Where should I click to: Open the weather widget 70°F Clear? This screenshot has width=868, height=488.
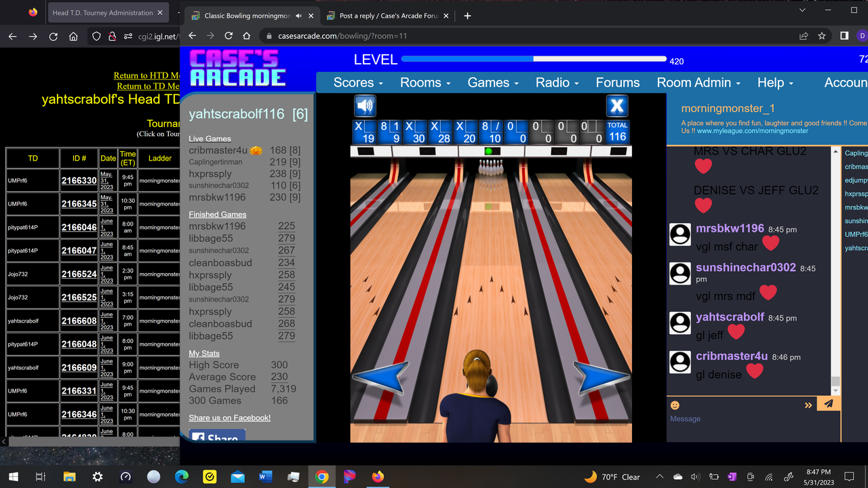[x=612, y=477]
